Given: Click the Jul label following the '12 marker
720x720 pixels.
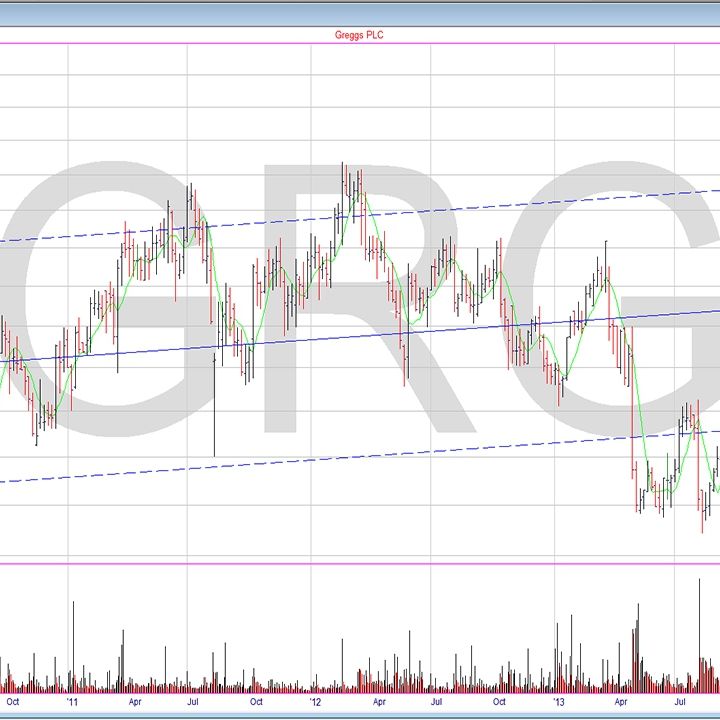Looking at the screenshot, I should (x=437, y=702).
